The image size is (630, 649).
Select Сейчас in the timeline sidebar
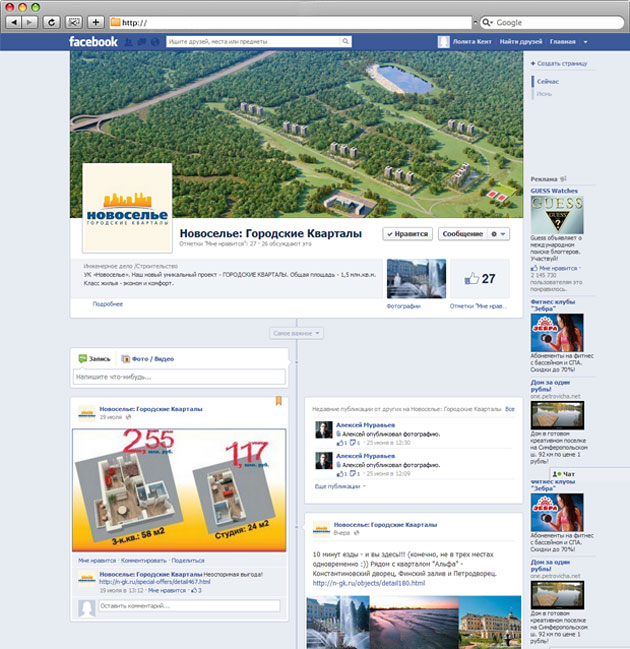[548, 82]
